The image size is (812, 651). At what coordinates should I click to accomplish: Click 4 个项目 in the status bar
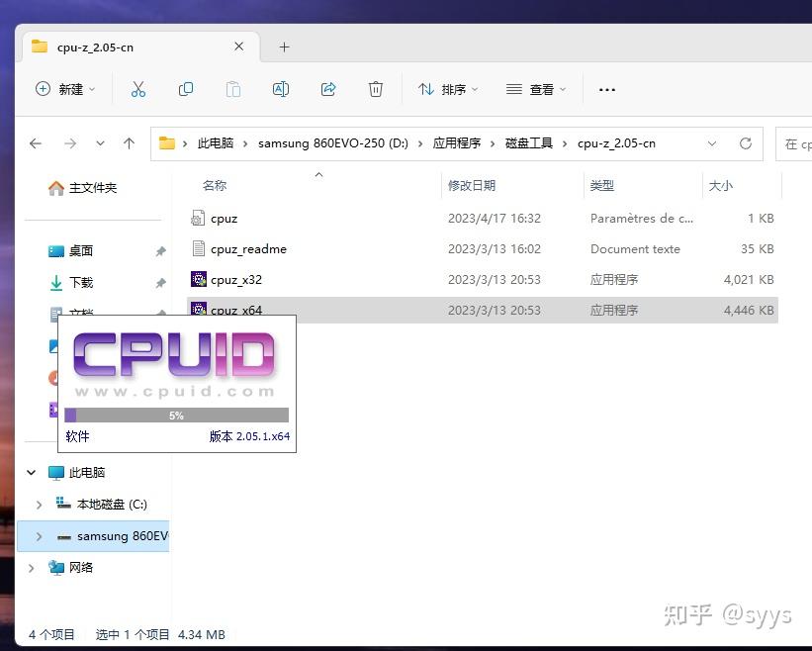[51, 634]
